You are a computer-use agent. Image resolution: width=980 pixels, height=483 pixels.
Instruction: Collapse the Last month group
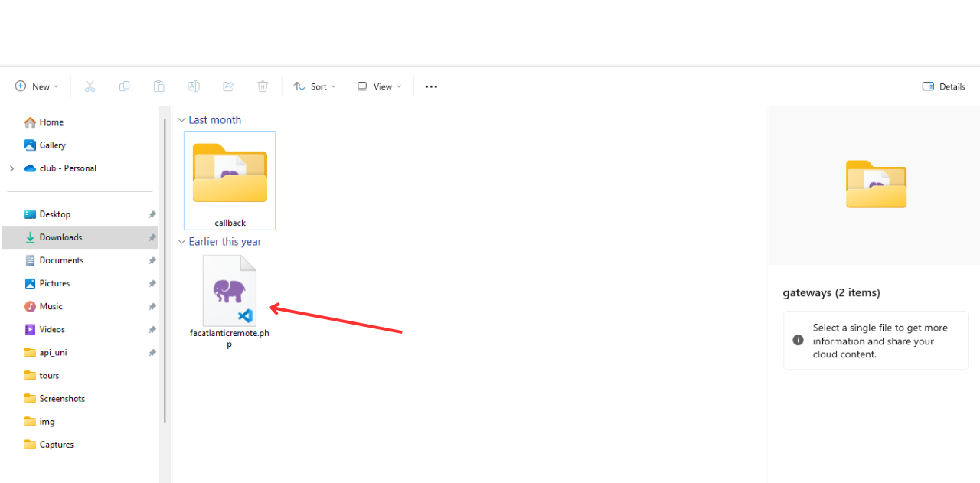coord(181,120)
